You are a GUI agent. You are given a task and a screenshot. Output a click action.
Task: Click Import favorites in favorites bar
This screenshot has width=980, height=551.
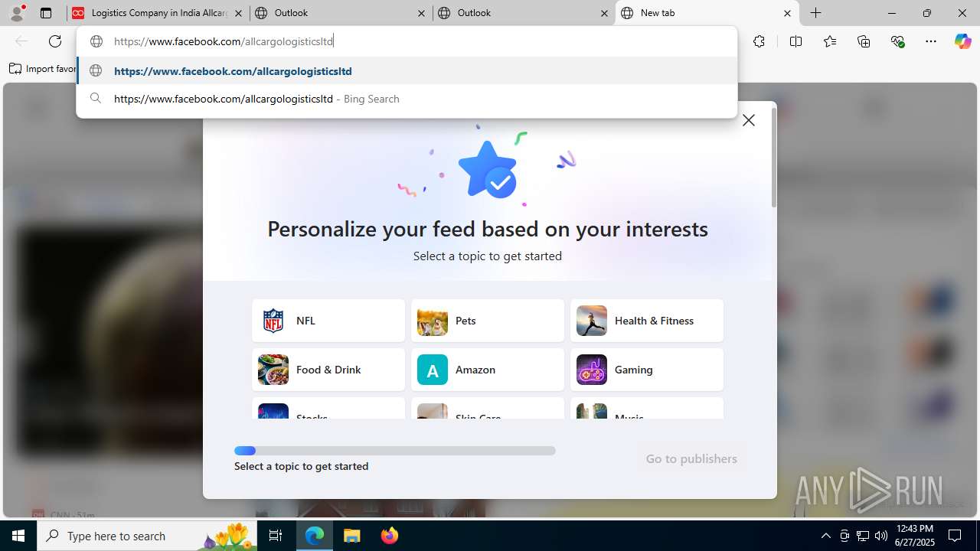pyautogui.click(x=43, y=69)
